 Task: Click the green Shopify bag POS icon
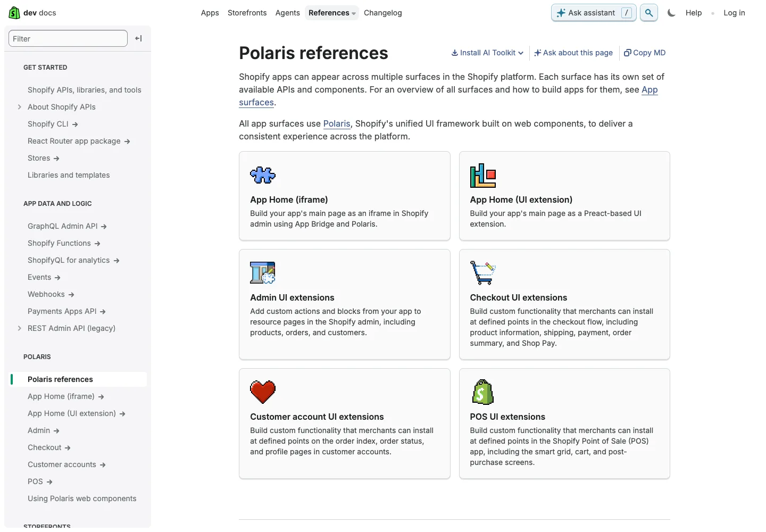[483, 392]
